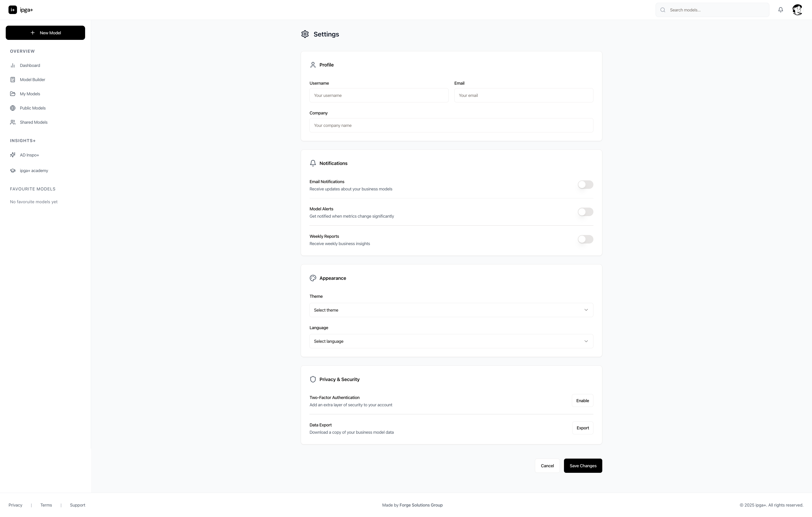Enable the Model Alerts switch
Screen dimensions: 812x517
pos(585,212)
